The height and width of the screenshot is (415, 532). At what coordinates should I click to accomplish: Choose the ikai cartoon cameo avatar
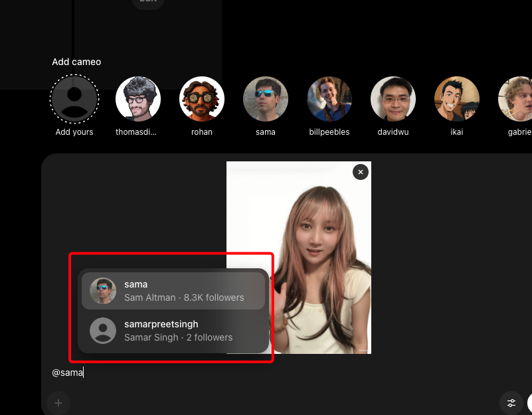(x=457, y=99)
